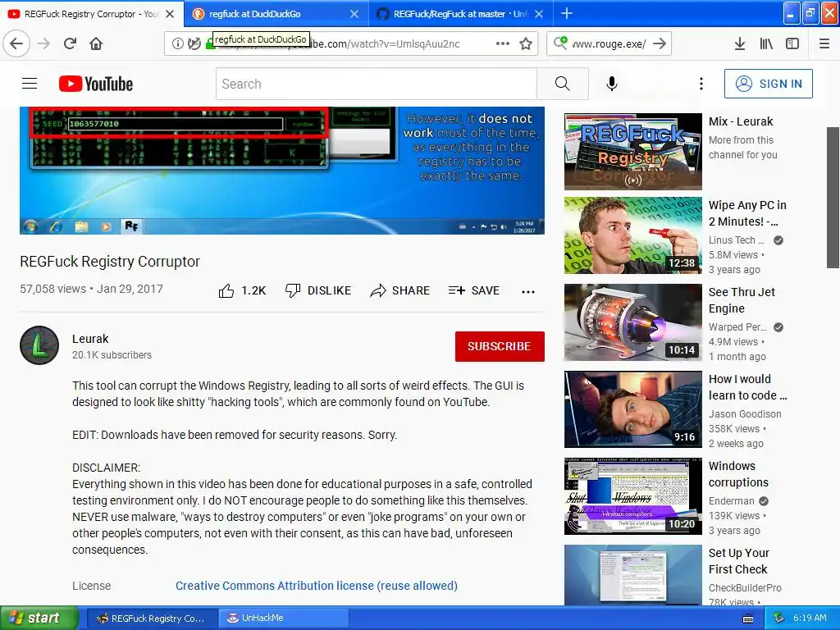Viewport: 840px width, 630px height.
Task: Click the browser search box with rouge.exe
Action: [x=609, y=44]
